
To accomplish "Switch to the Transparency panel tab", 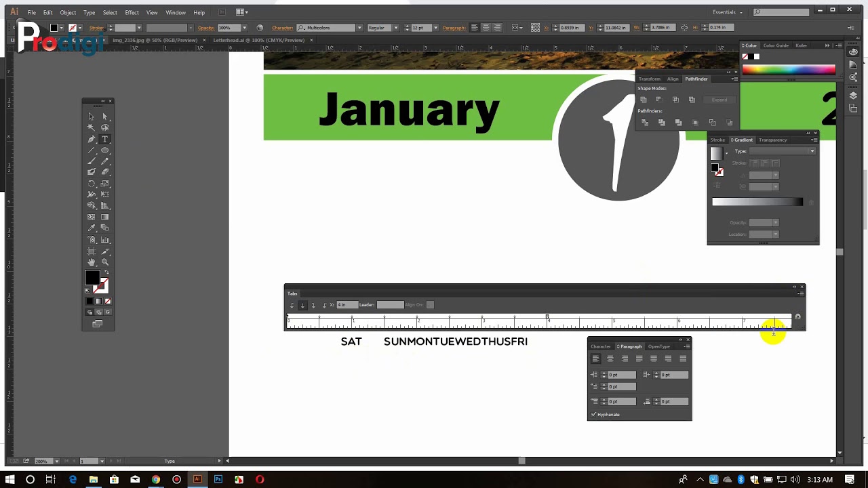I will (772, 140).
